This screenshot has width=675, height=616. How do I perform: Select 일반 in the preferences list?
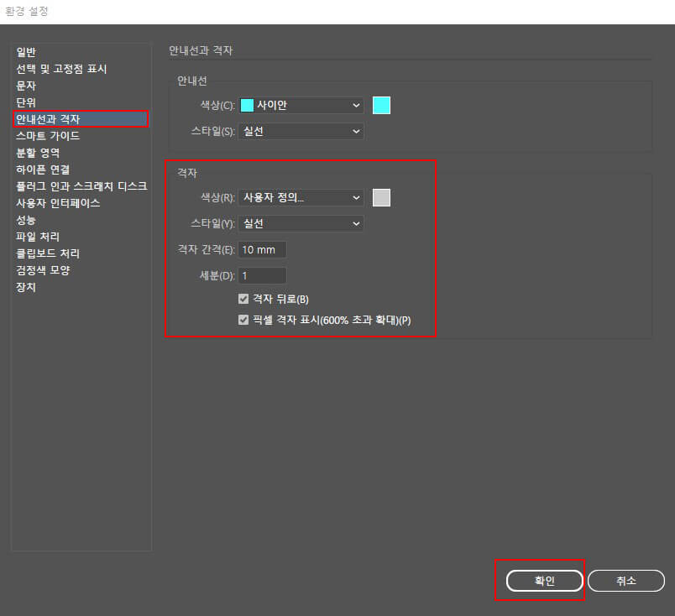[x=26, y=52]
